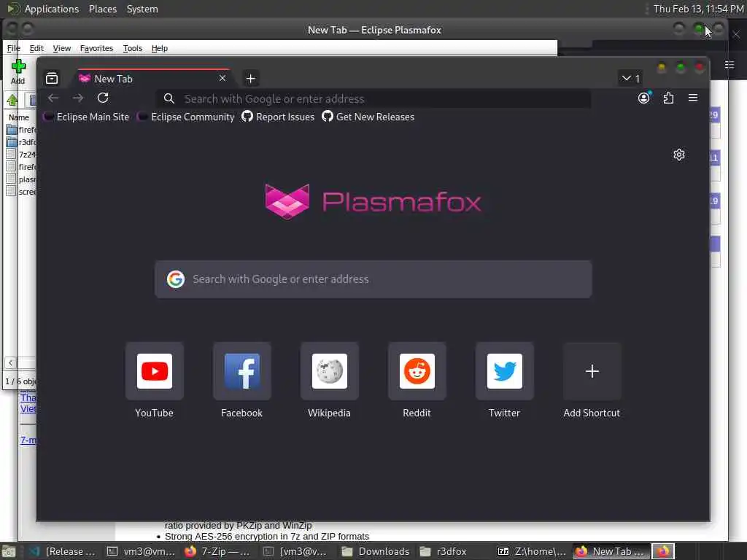Open Get New Releases bookmark
The height and width of the screenshot is (560, 747).
(368, 117)
